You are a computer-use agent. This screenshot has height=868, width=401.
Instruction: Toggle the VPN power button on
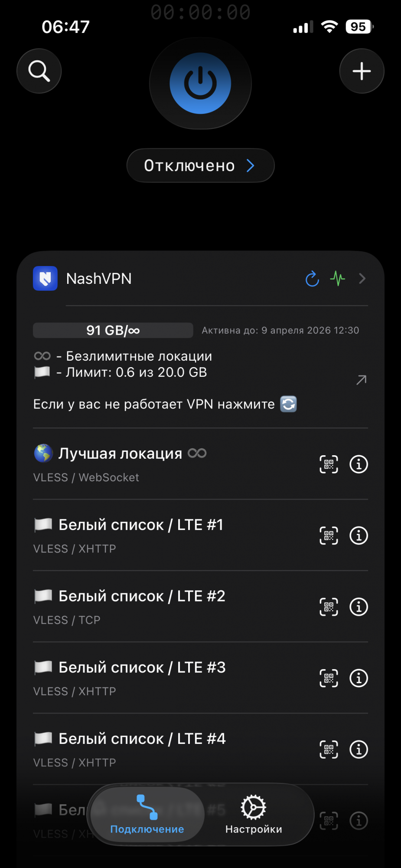[x=200, y=83]
